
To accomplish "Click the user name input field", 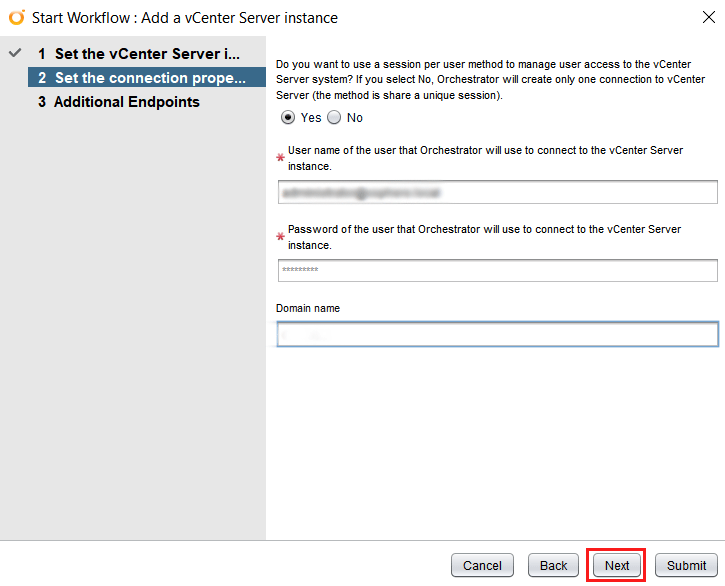I will click(498, 192).
